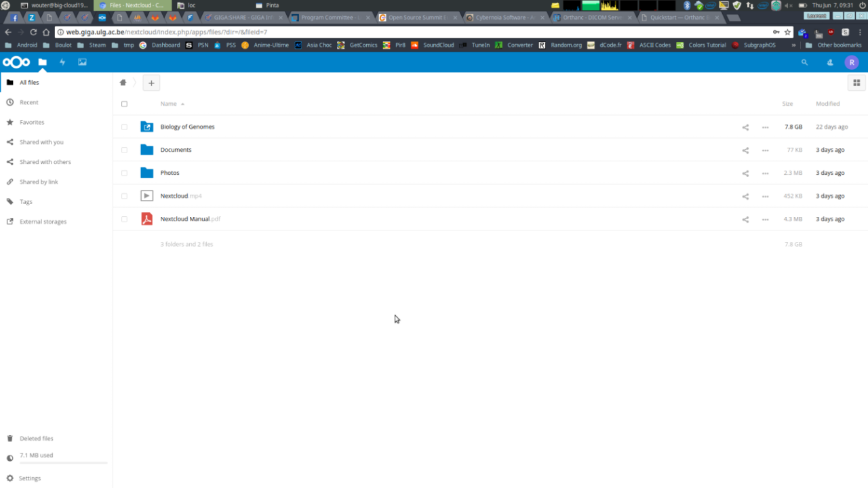This screenshot has height=488, width=868.
Task: Open Deleted files in sidebar
Action: [56, 439]
